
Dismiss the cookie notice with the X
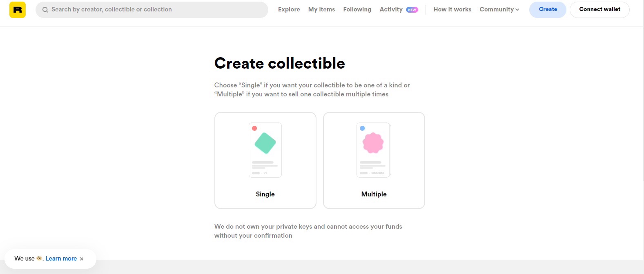(x=82, y=259)
